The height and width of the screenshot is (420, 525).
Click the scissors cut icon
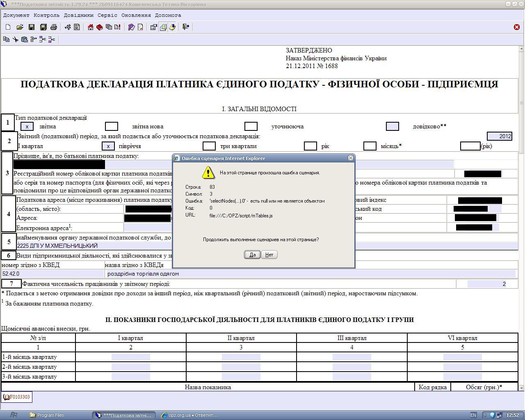coord(15,39)
